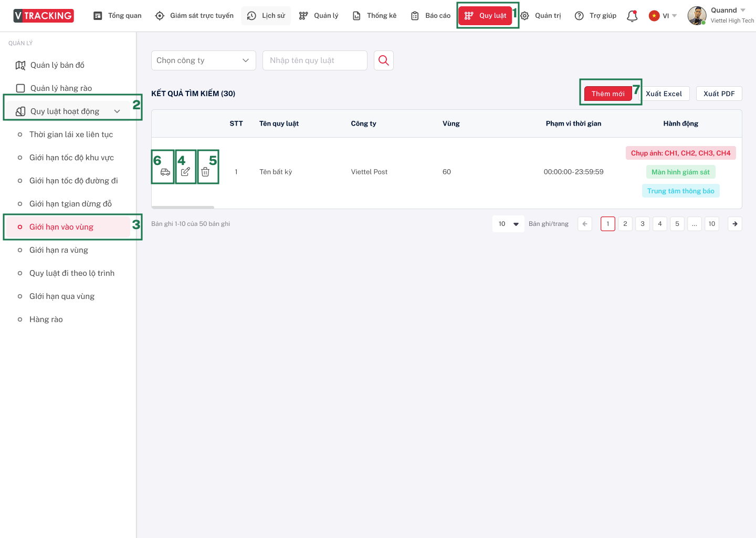Export results with Xuất Excel
Viewport: 756px width, 538px height.
point(664,94)
